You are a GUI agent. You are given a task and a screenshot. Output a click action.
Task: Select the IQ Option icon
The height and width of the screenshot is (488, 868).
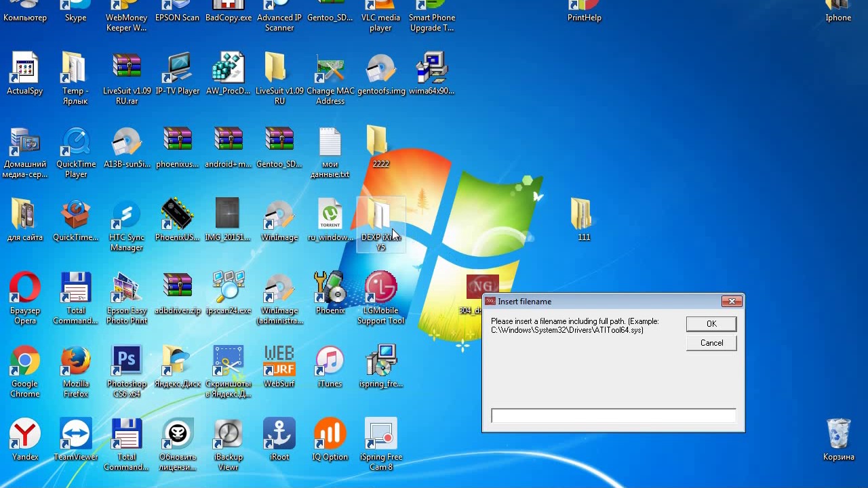click(x=330, y=439)
